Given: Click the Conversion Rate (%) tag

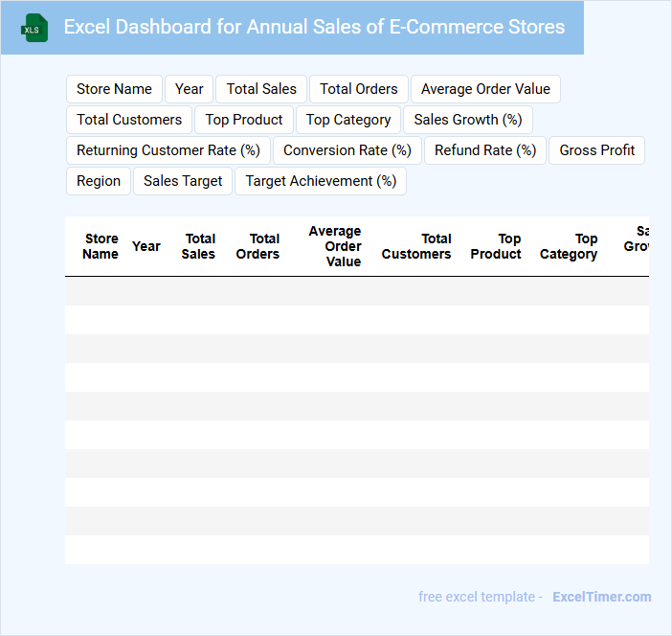Looking at the screenshot, I should (347, 150).
